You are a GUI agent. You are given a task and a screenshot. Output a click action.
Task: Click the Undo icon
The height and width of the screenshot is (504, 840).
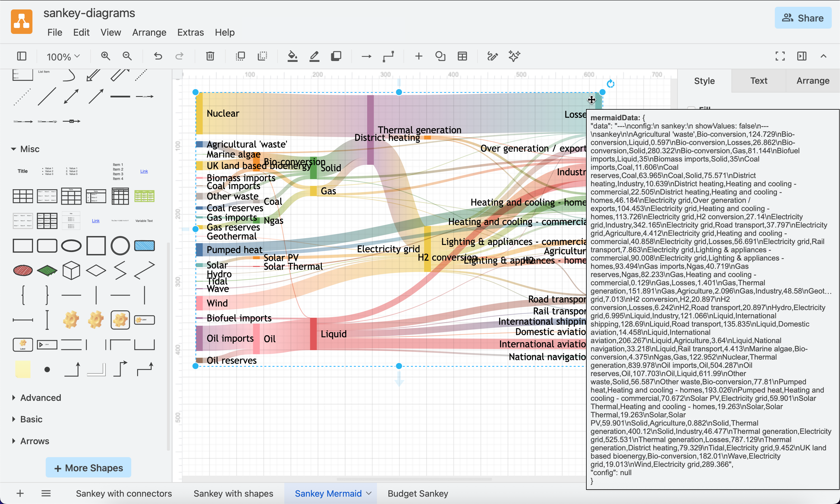click(x=157, y=56)
